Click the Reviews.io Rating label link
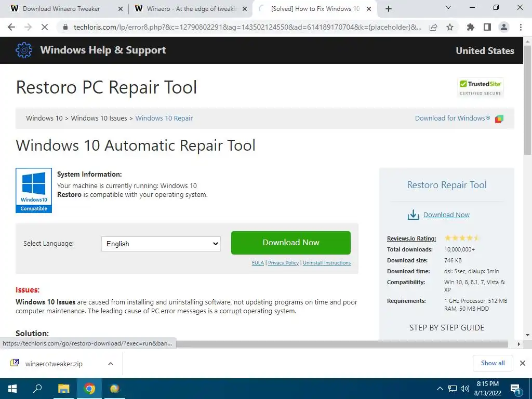The image size is (532, 399). [411, 238]
